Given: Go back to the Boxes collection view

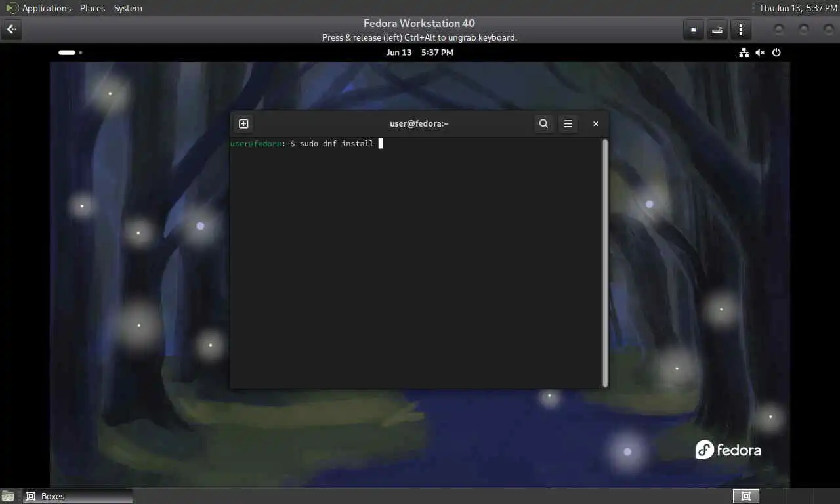Looking at the screenshot, I should pyautogui.click(x=11, y=30).
